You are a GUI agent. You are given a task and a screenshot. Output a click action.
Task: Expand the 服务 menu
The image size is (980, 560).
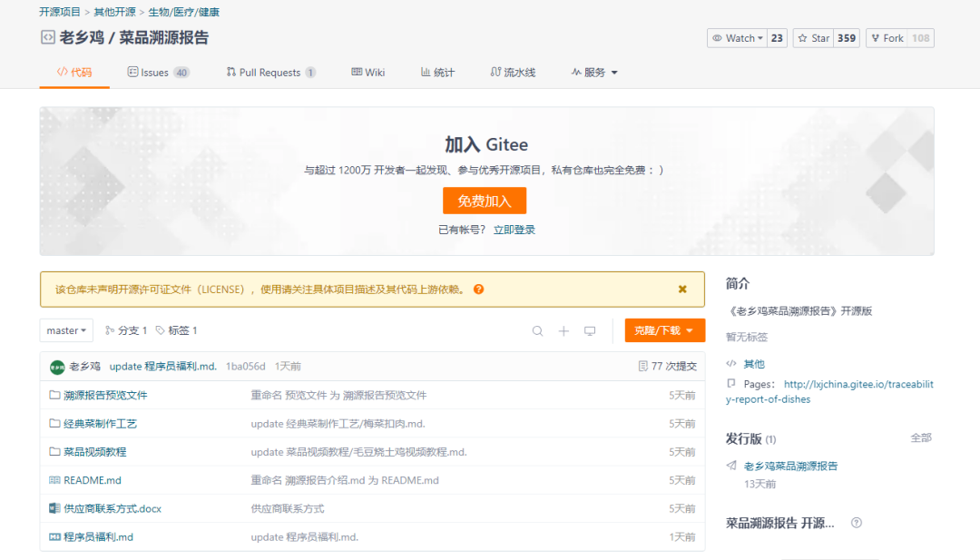[x=594, y=73]
